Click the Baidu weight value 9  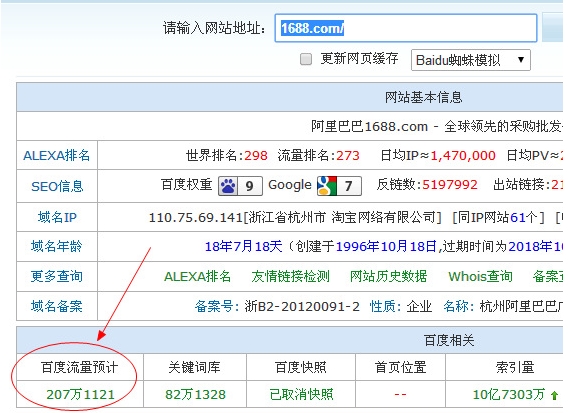[x=250, y=186]
